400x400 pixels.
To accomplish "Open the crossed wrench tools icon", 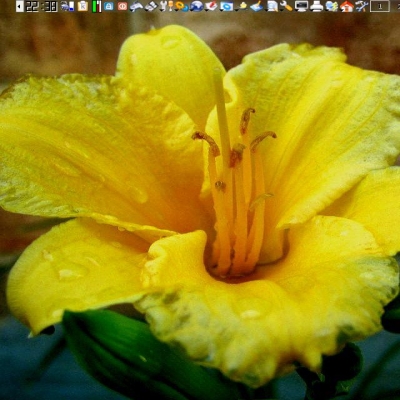I will 361,6.
